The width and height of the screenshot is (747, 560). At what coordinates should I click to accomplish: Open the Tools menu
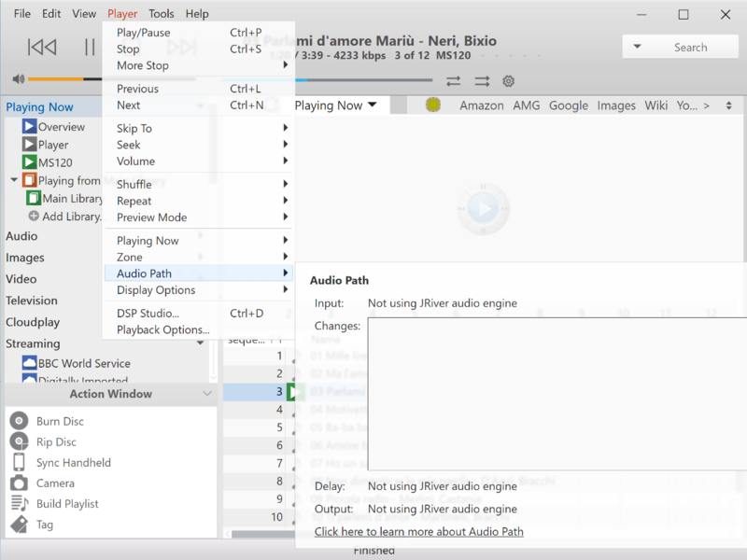162,13
